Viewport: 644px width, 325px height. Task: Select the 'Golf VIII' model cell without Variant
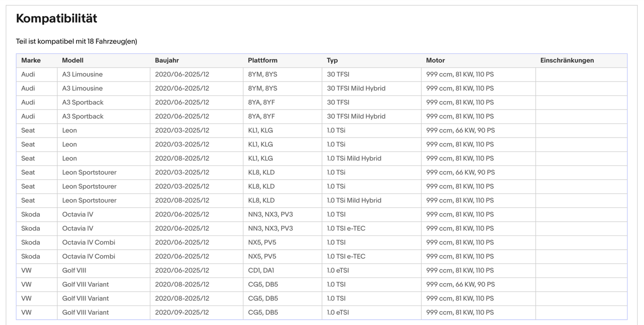tap(74, 270)
